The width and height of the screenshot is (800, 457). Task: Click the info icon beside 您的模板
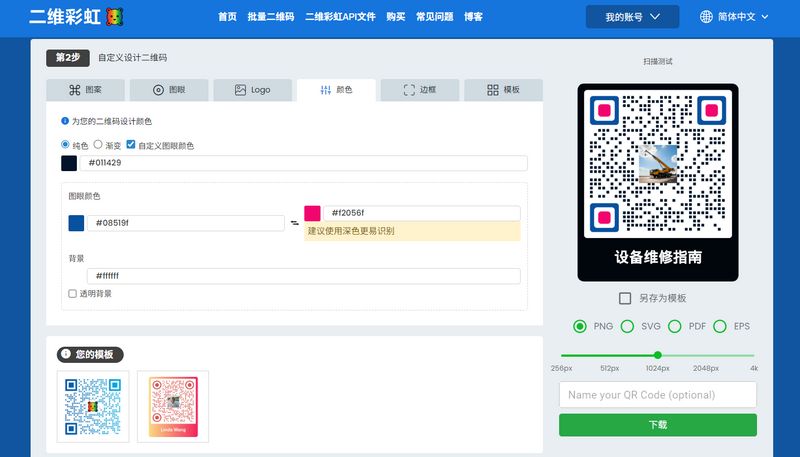pyautogui.click(x=66, y=354)
